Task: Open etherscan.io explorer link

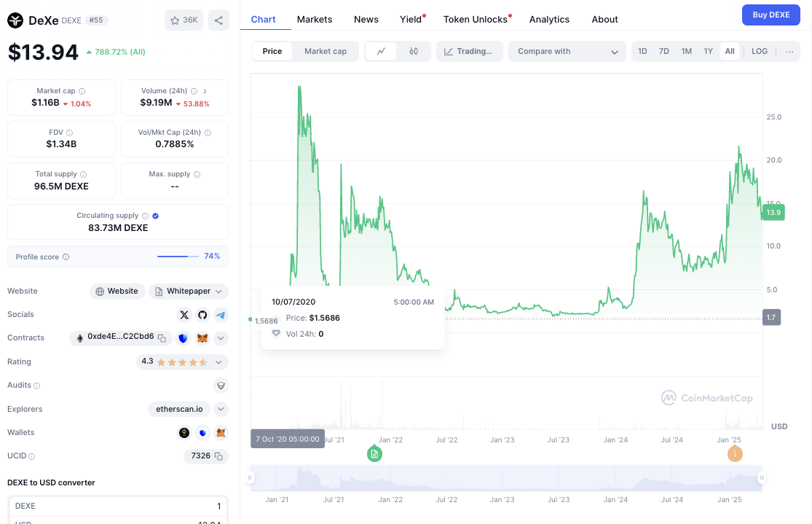Action: pyautogui.click(x=179, y=409)
